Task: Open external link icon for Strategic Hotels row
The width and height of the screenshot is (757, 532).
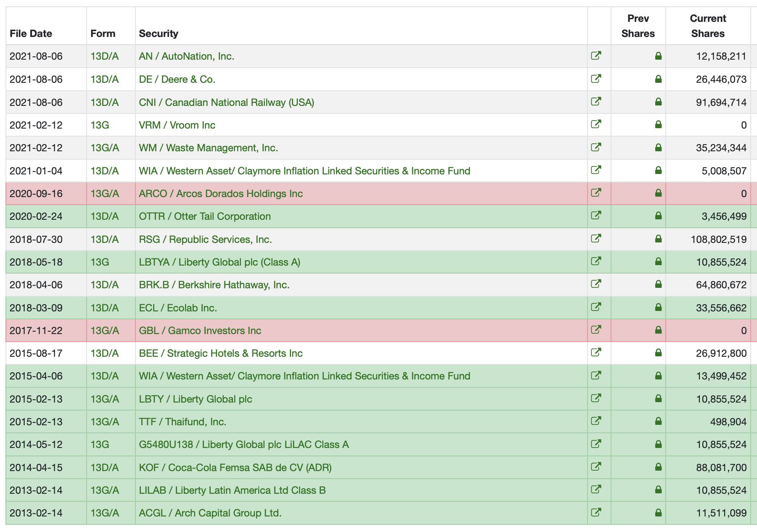Action: tap(596, 352)
